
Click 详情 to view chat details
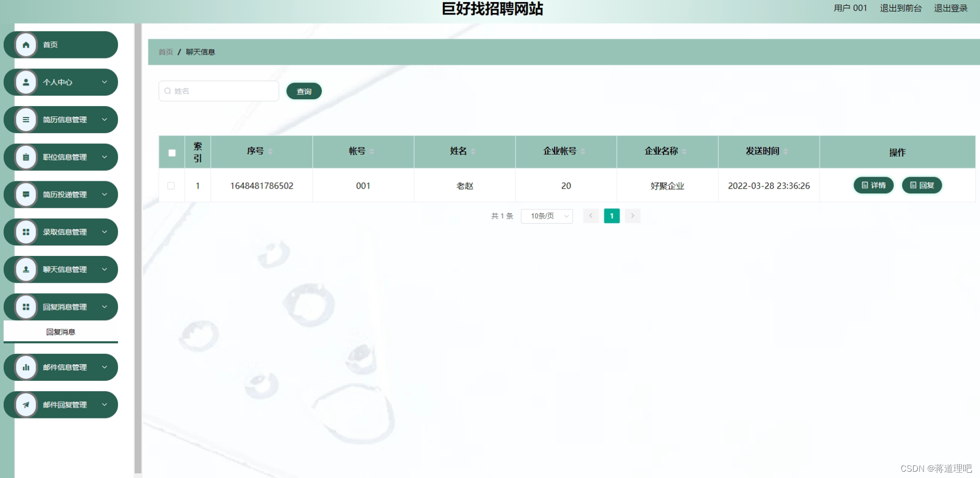[x=873, y=185]
